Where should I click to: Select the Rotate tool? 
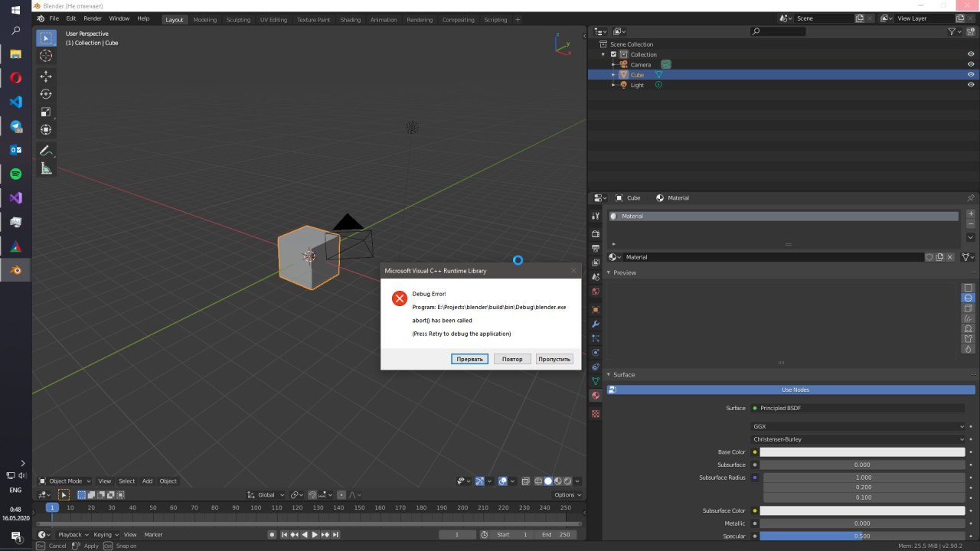click(x=46, y=94)
